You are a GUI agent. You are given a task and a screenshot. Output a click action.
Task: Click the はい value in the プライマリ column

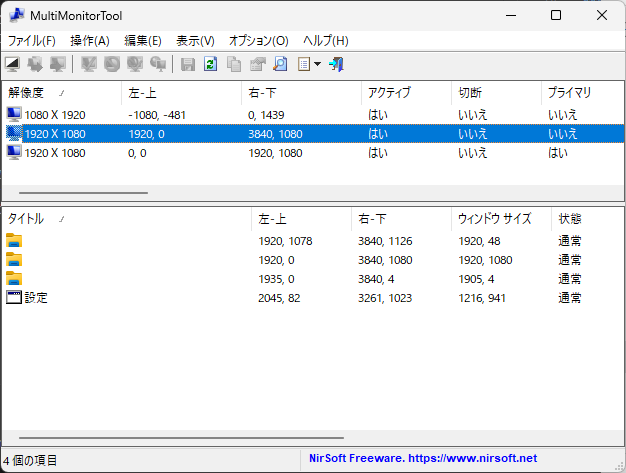tap(558, 153)
